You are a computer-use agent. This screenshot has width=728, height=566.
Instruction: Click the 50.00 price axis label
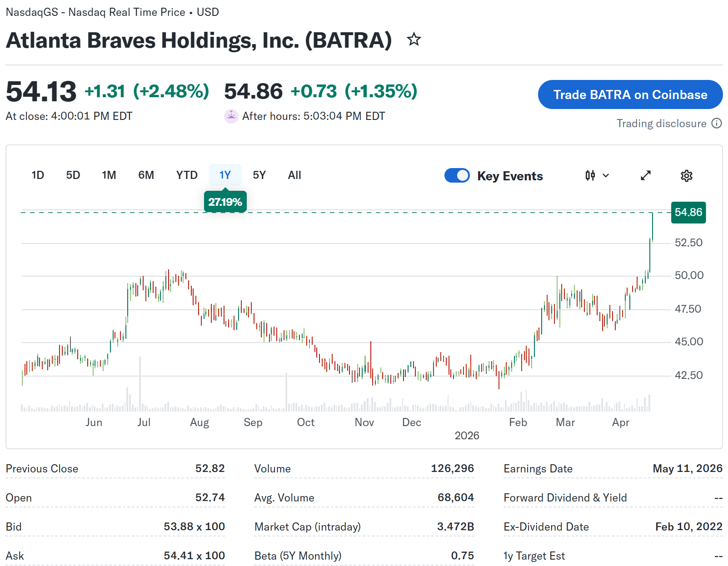(x=689, y=275)
